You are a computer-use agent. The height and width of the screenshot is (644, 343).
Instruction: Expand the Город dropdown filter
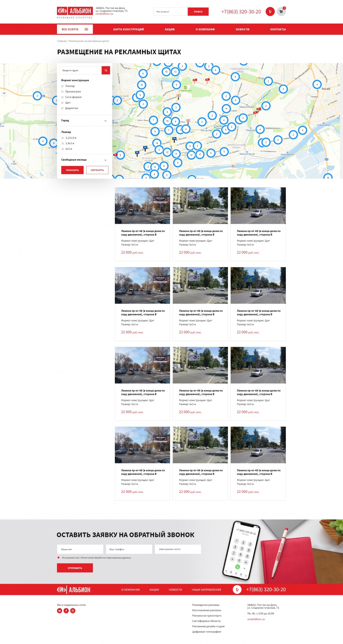[x=105, y=121]
